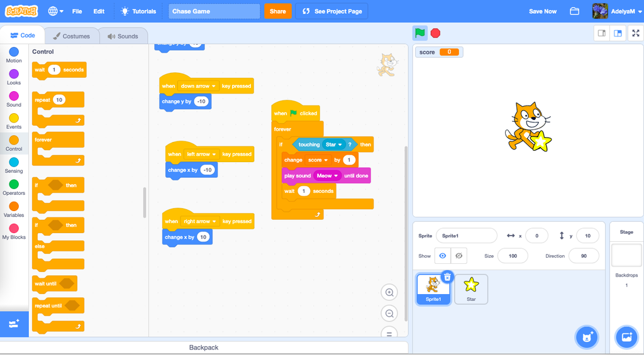
Task: Select the Star sprite thumbnail
Action: point(471,289)
